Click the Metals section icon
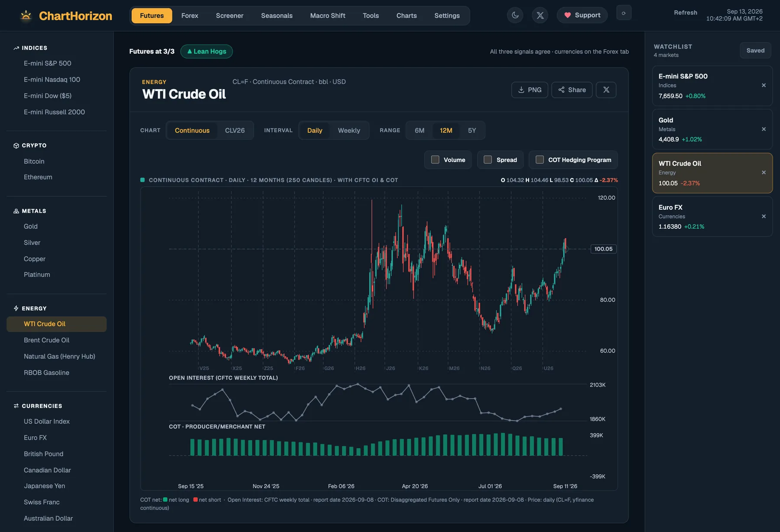This screenshot has width=780, height=532. pyautogui.click(x=16, y=211)
